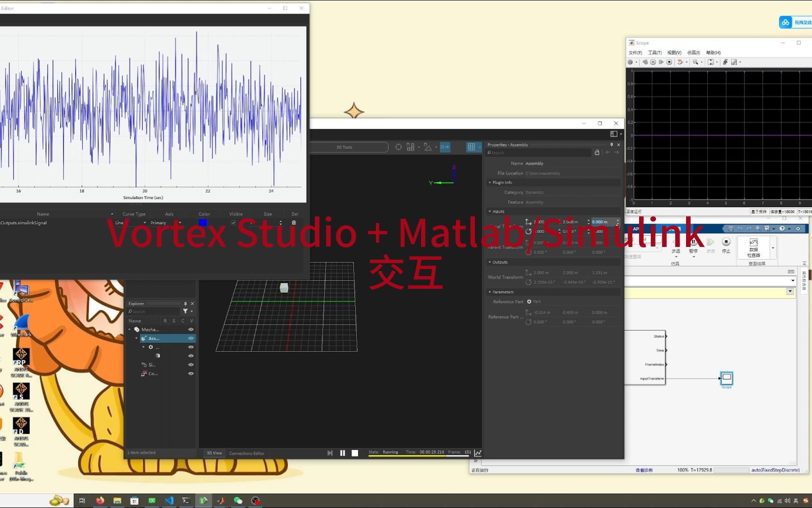Click the snap-grid blocks icon in 3D toolbar
The height and width of the screenshot is (508, 812).
click(410, 147)
